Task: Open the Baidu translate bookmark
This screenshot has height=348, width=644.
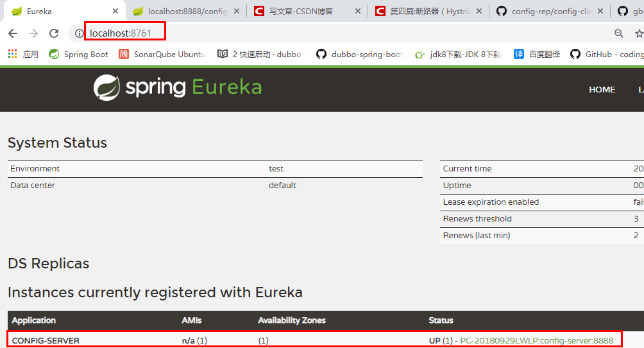Action: [x=537, y=55]
